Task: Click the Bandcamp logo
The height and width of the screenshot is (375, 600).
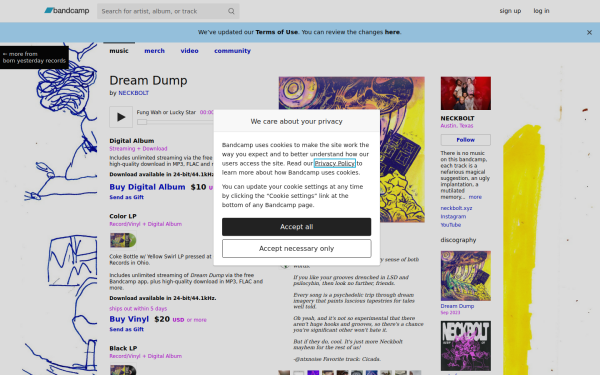Action: [x=67, y=11]
